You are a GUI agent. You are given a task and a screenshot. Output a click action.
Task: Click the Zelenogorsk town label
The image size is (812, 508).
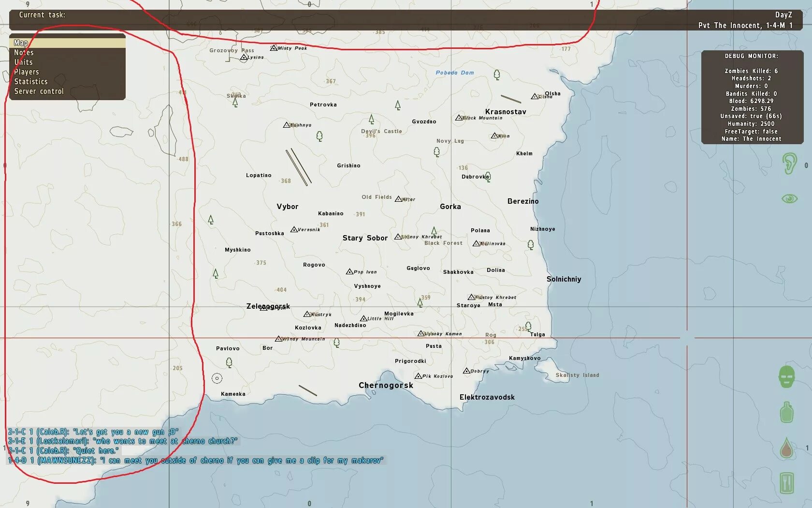[x=268, y=306]
